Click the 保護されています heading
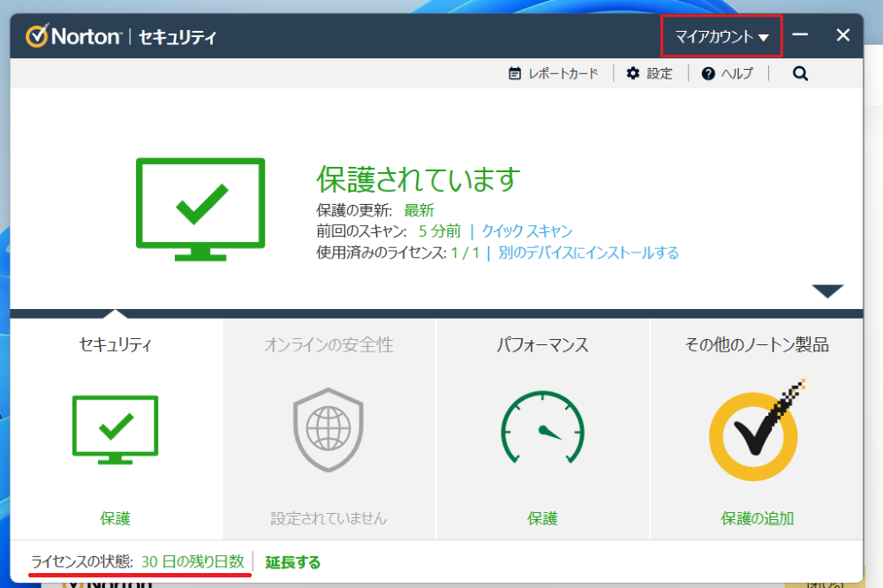This screenshot has width=883, height=588. coord(418,179)
